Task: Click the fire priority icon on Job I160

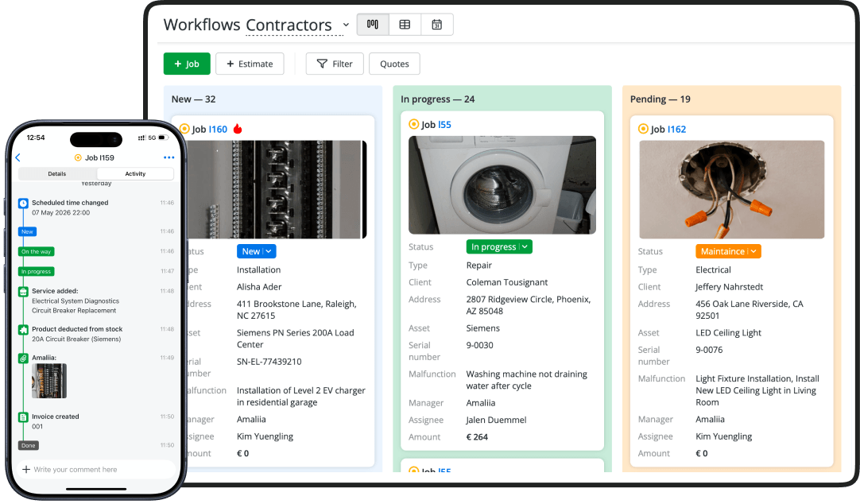Action: (x=238, y=129)
